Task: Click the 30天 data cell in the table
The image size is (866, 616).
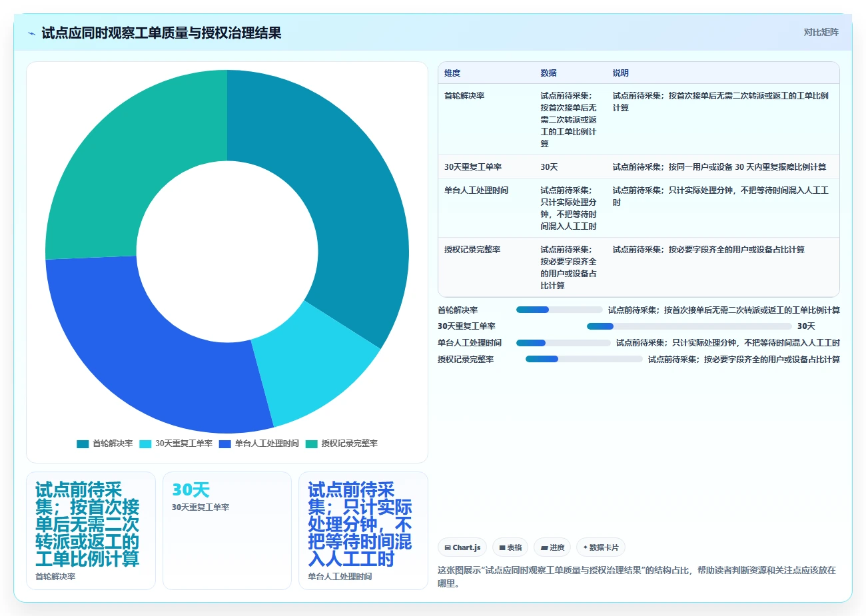Action: pyautogui.click(x=549, y=167)
